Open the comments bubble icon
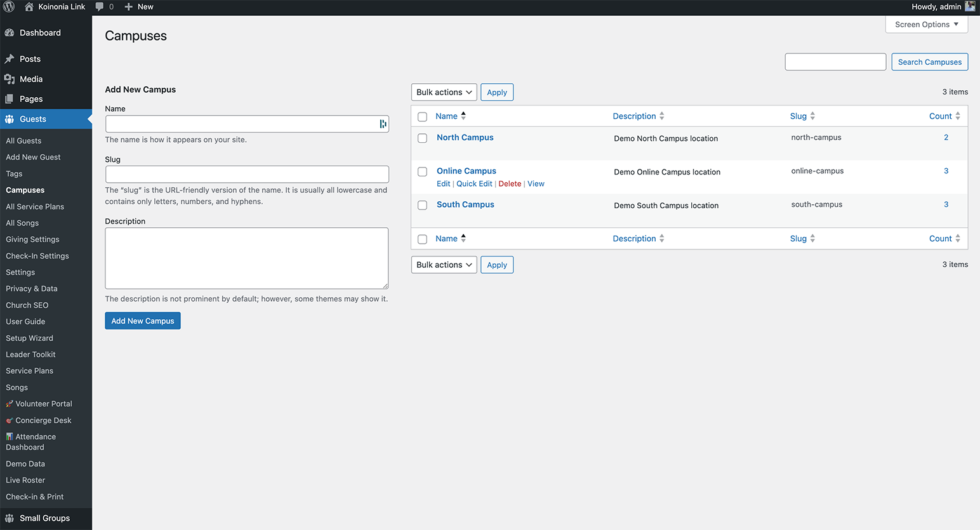Image resolution: width=980 pixels, height=530 pixels. pyautogui.click(x=100, y=7)
